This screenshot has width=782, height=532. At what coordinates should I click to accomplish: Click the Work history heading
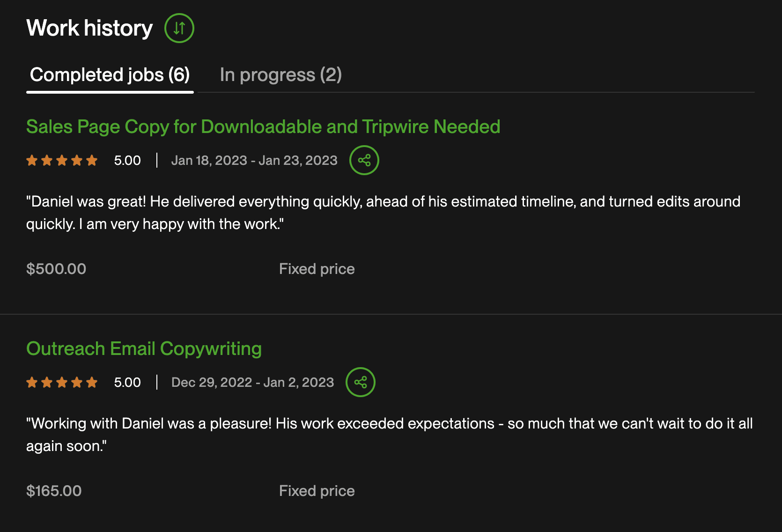pos(89,28)
